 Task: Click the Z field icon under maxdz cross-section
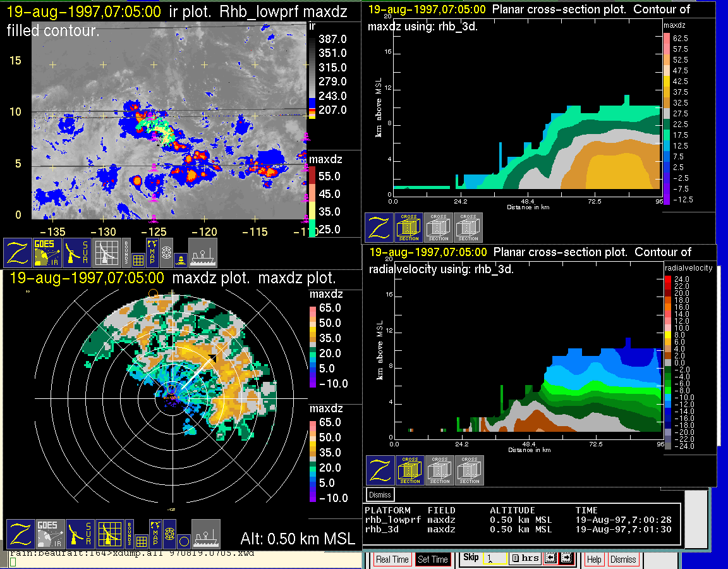coord(379,227)
